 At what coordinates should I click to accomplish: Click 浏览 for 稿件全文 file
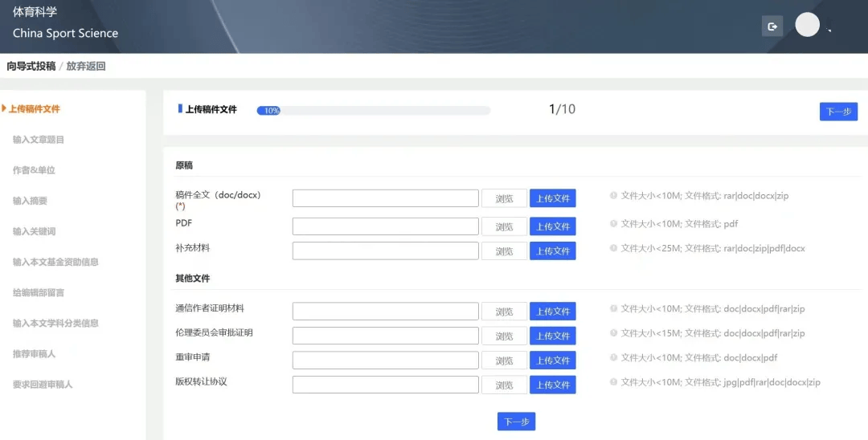504,198
